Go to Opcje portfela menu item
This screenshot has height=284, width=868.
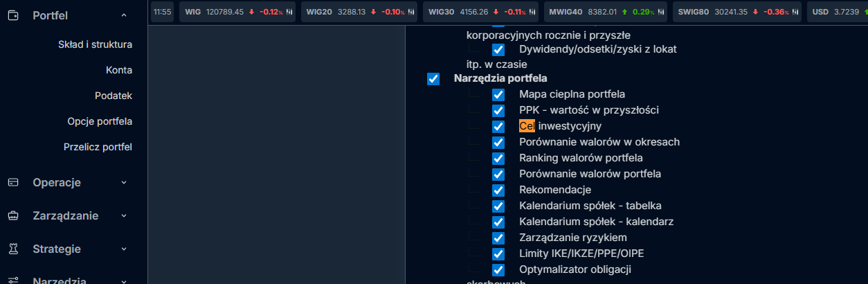click(100, 121)
